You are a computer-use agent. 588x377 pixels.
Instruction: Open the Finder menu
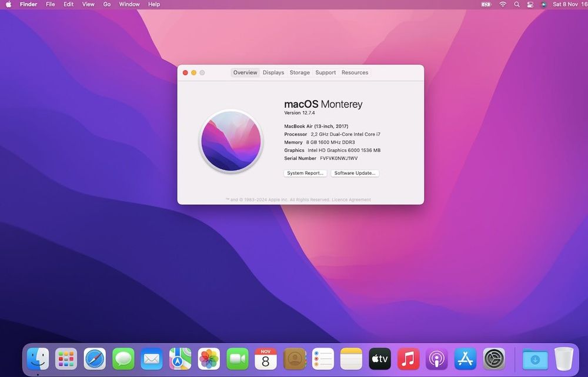[x=28, y=5]
